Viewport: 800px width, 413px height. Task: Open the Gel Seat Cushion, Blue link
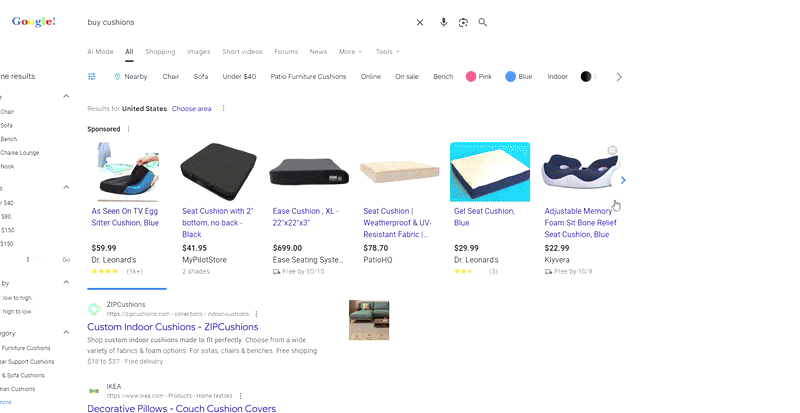484,217
